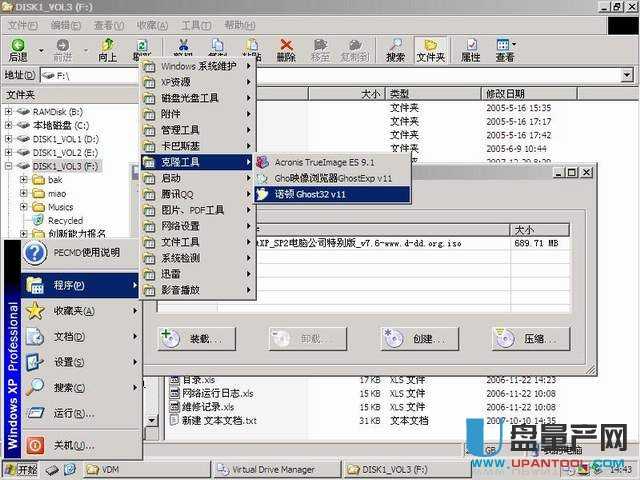Switch to VDM taskbar button

pos(146,470)
